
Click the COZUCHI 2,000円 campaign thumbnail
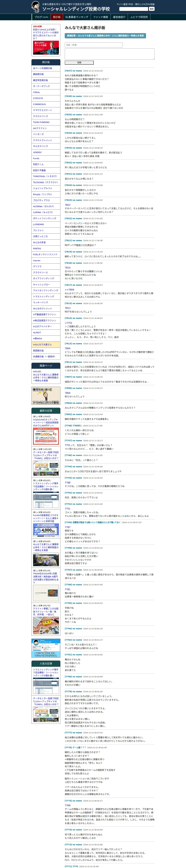[x=46, y=436]
